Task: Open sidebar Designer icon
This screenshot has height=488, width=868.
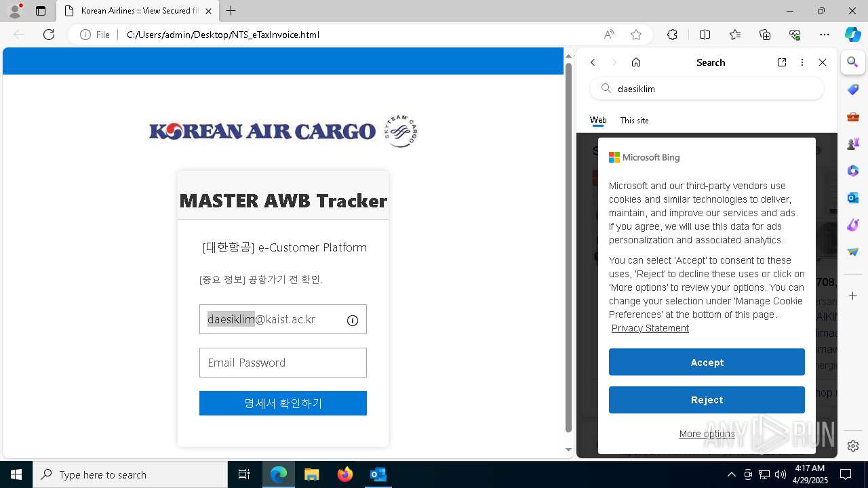Action: click(853, 225)
